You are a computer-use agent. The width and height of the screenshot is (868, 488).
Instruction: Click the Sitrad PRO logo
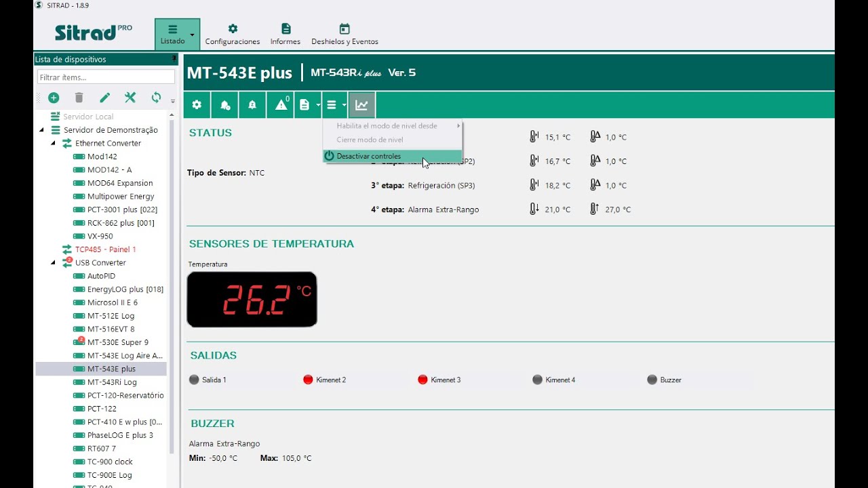(93, 33)
